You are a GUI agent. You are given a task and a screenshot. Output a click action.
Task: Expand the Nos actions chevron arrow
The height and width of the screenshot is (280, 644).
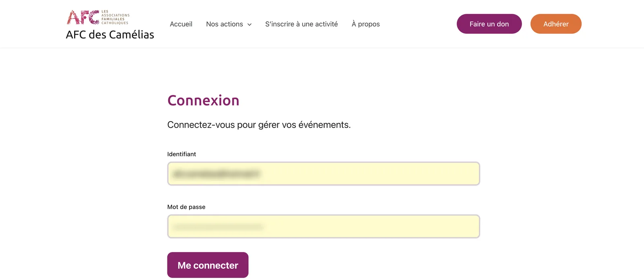[x=250, y=25]
